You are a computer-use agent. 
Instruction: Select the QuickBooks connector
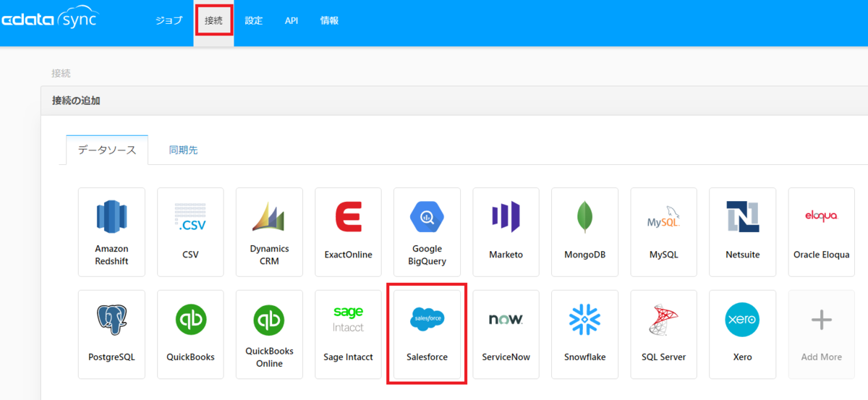tap(190, 335)
